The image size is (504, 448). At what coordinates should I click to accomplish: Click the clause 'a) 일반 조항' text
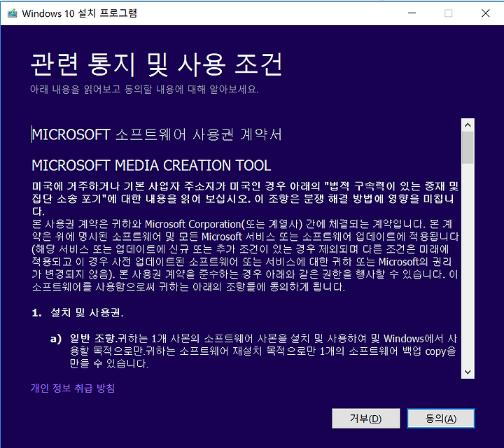click(83, 338)
